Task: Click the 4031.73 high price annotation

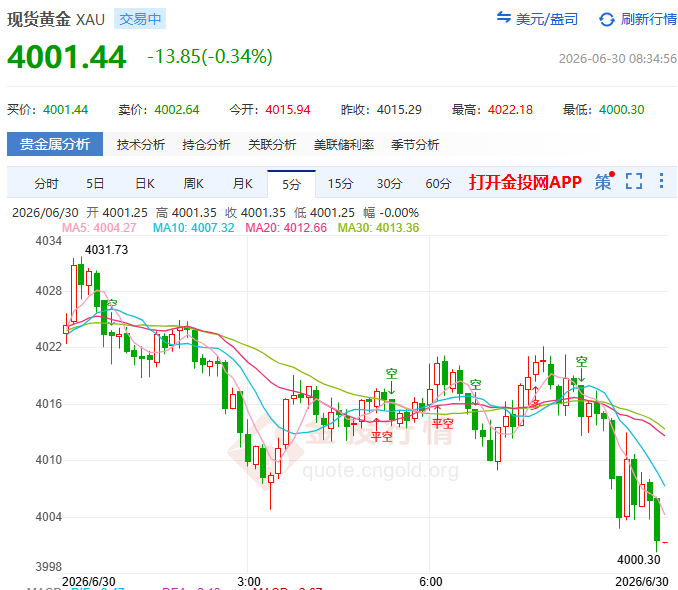Action: pos(106,250)
